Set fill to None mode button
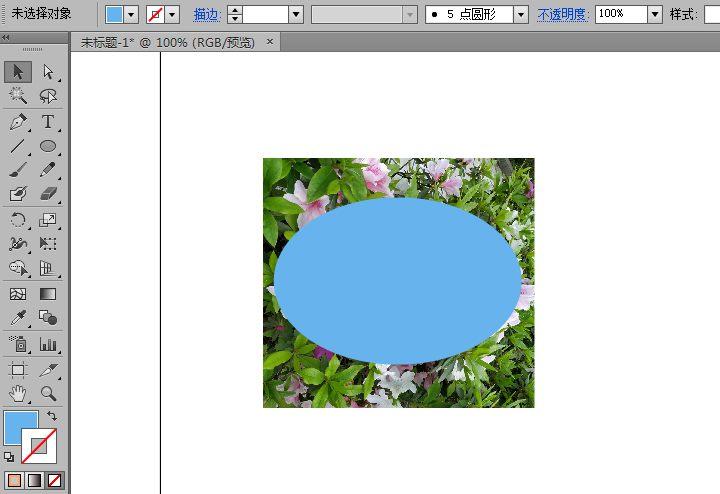This screenshot has width=720, height=494. click(x=54, y=480)
